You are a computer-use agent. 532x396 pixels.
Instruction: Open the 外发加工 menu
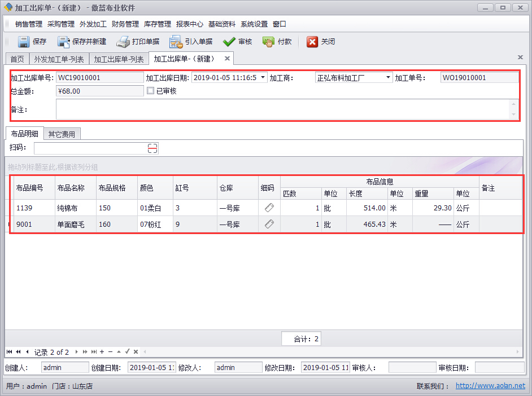(x=93, y=24)
